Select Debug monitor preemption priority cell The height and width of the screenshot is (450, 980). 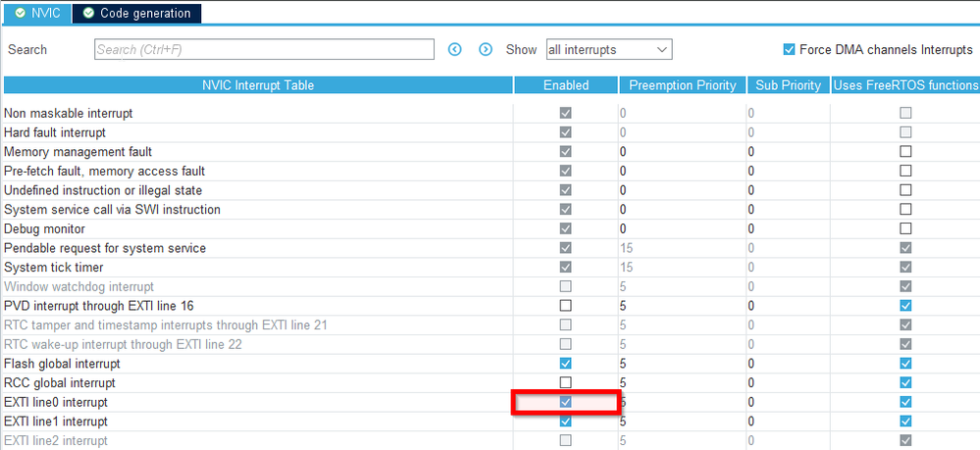coord(683,228)
